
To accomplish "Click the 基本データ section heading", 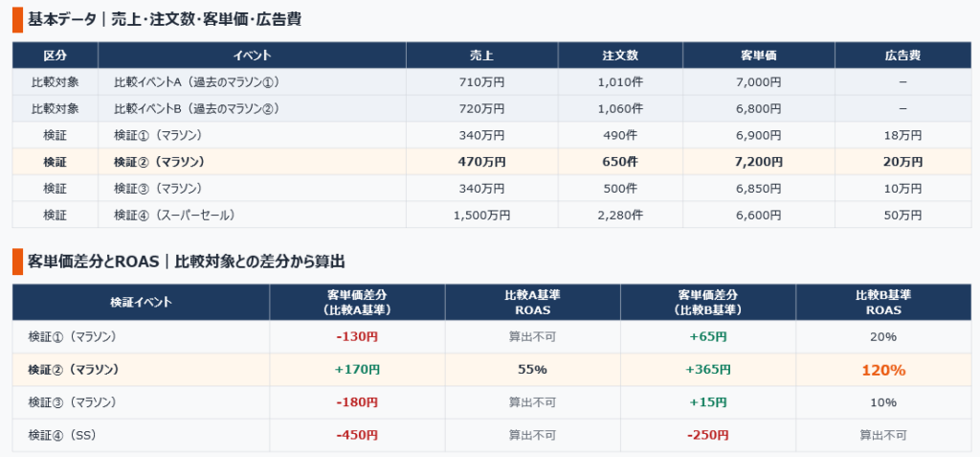I will point(165,19).
